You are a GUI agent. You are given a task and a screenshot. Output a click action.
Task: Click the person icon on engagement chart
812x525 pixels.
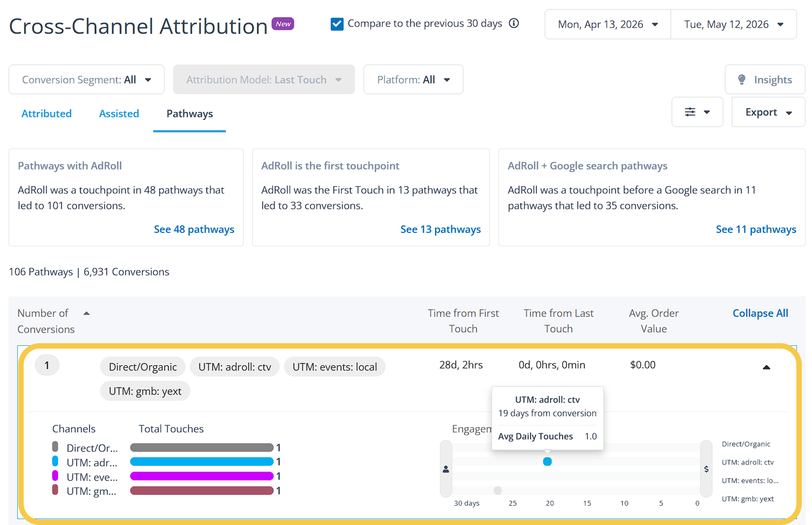[x=446, y=469]
